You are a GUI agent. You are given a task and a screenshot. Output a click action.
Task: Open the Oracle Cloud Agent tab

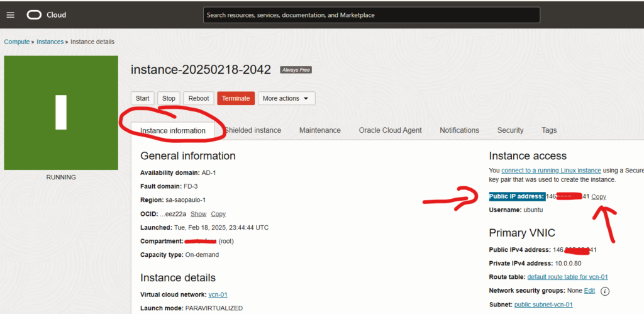390,130
